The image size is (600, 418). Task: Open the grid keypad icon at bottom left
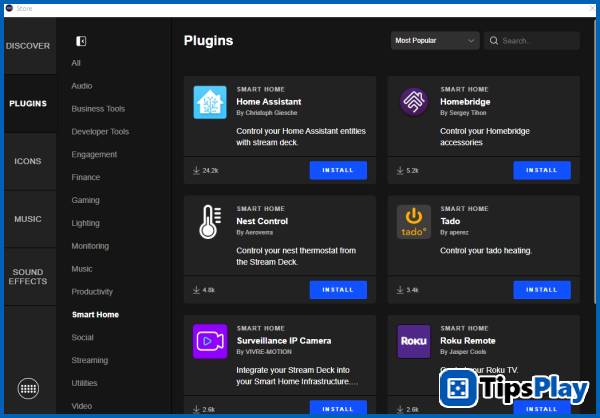(x=28, y=389)
